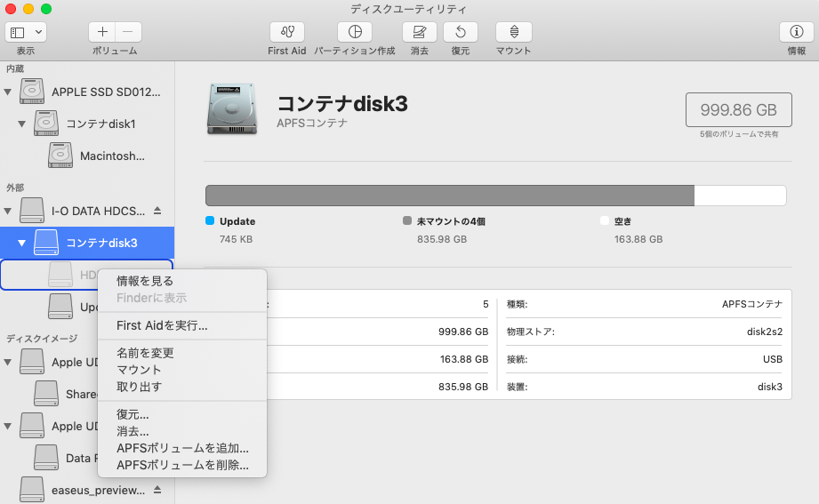This screenshot has width=819, height=504.
Task: Choose 名前を変更 in the context menu
Action: (145, 353)
